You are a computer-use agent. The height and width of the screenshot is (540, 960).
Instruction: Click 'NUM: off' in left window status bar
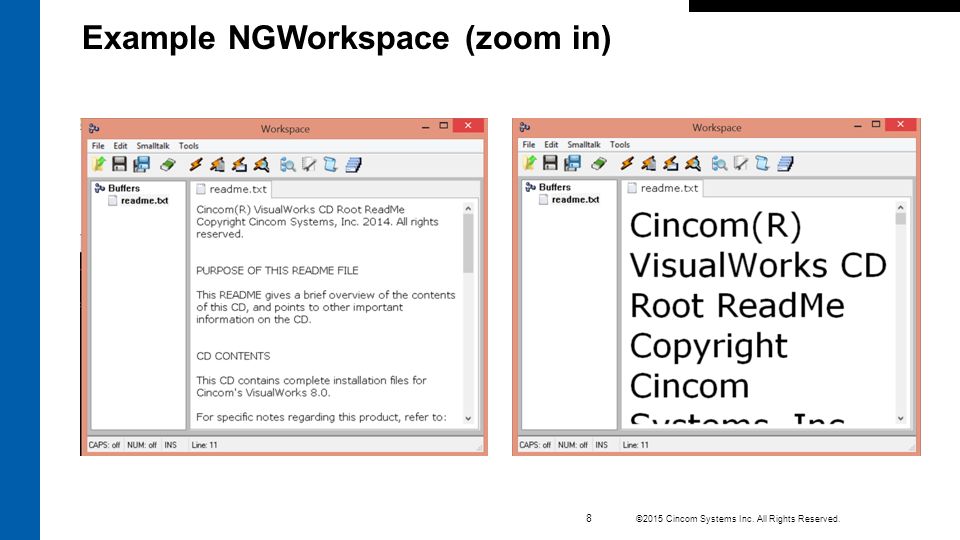pyautogui.click(x=142, y=445)
